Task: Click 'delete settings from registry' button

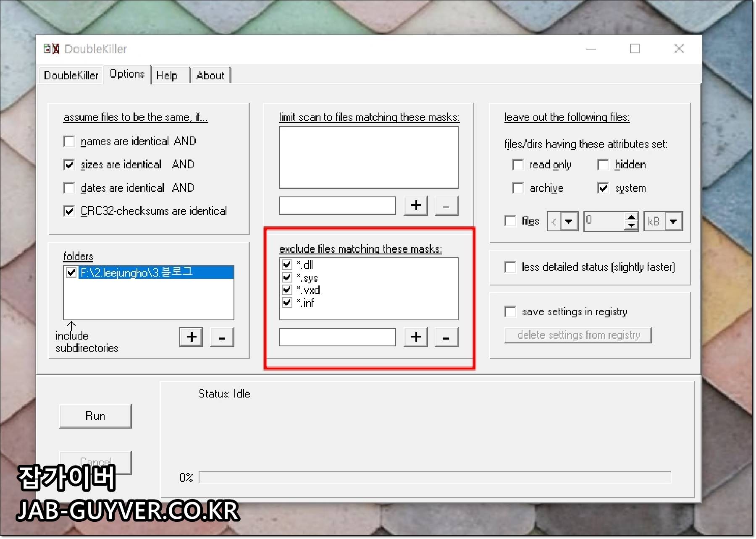Action: pyautogui.click(x=578, y=335)
